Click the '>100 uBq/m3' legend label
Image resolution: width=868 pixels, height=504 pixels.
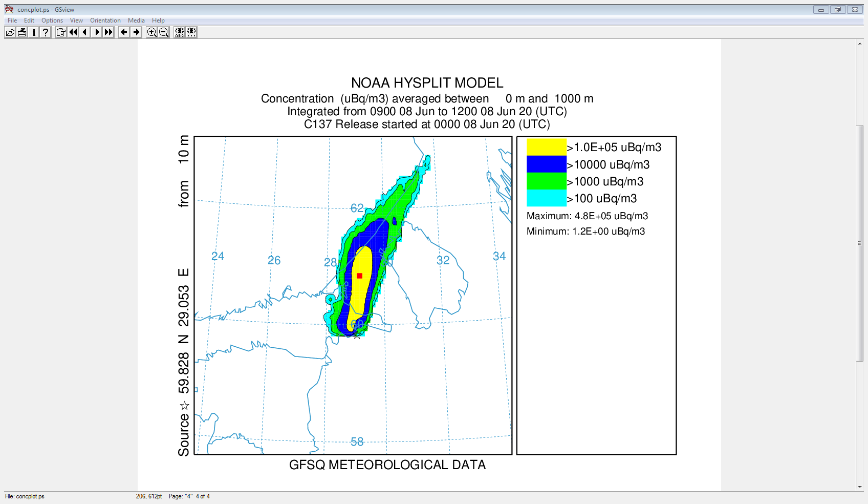[602, 199]
